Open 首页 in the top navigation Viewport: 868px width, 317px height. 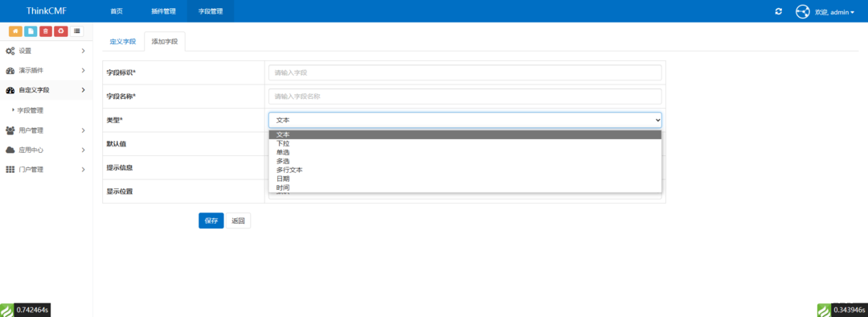click(117, 11)
